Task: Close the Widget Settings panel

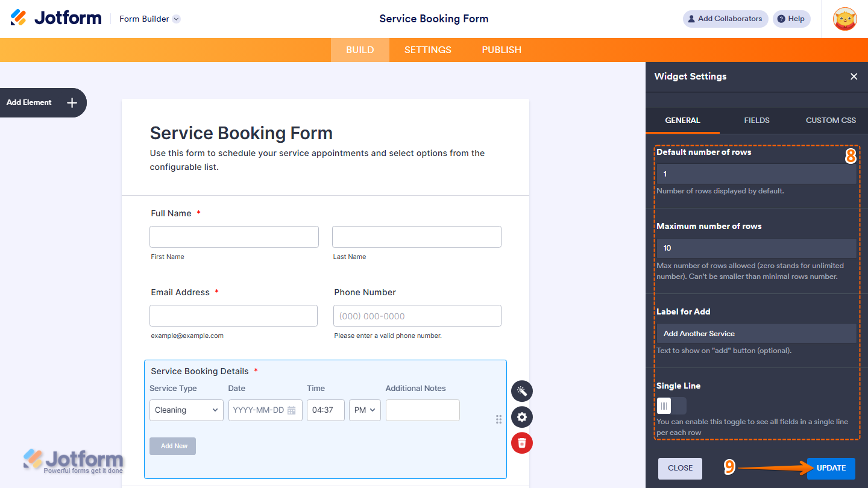Action: [x=854, y=77]
